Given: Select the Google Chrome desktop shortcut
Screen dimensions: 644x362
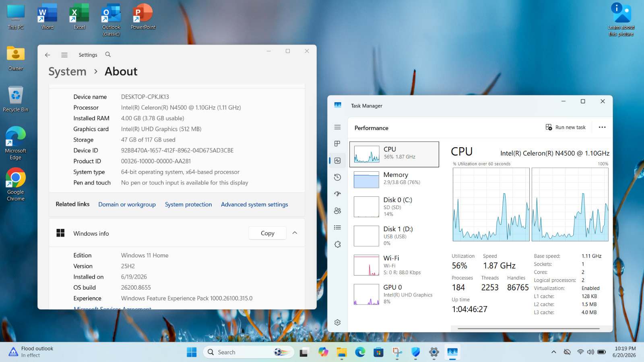Looking at the screenshot, I should pos(16,185).
